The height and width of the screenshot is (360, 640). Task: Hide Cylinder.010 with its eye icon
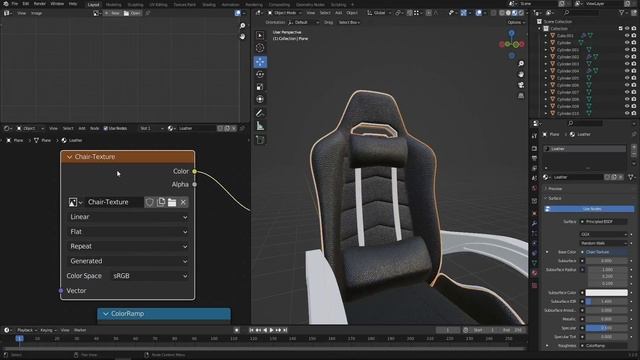pyautogui.click(x=627, y=113)
